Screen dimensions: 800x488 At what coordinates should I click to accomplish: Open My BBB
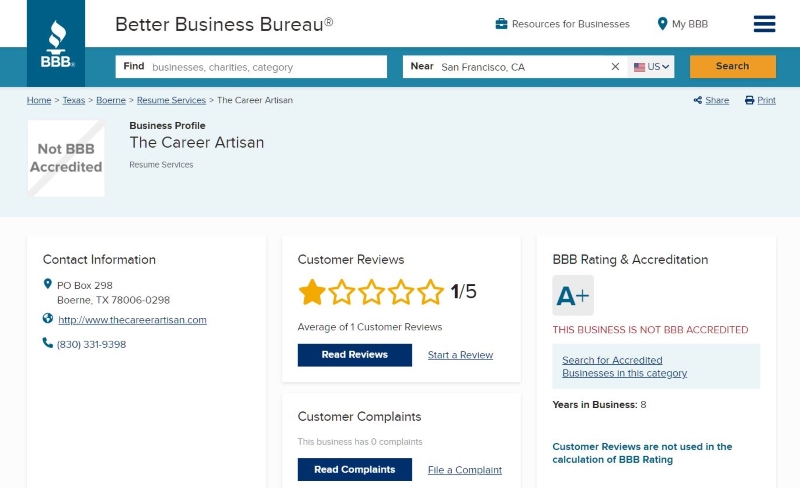690,24
